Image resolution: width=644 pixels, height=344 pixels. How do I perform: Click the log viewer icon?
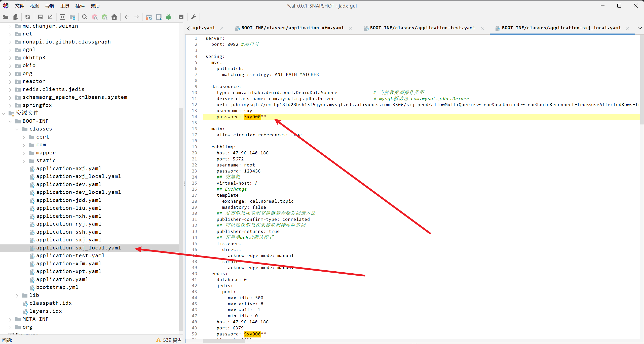tap(181, 17)
